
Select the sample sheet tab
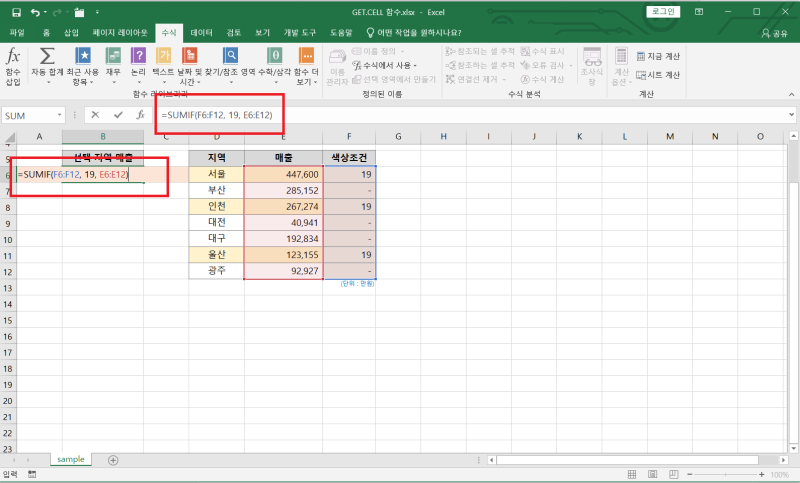[x=71, y=459]
